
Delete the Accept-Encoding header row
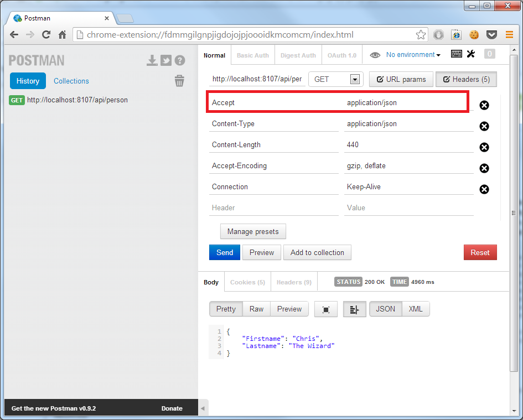(x=484, y=168)
